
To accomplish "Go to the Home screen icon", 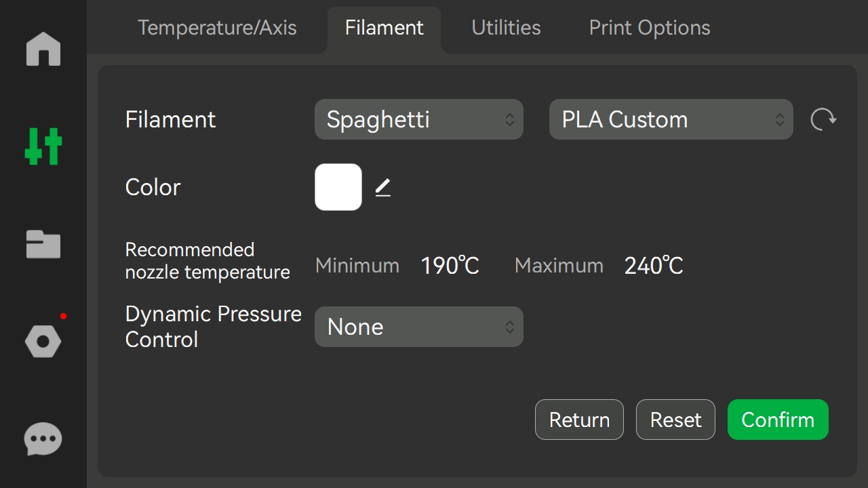I will tap(43, 49).
